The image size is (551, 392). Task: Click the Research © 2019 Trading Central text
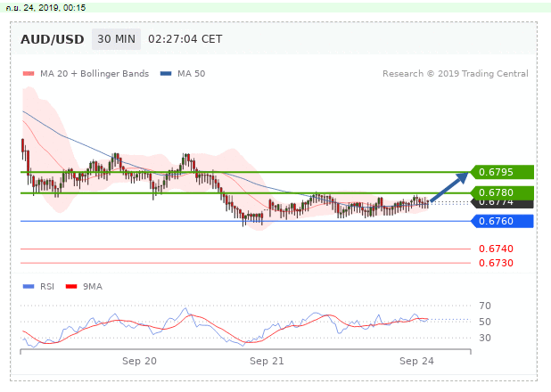[456, 74]
